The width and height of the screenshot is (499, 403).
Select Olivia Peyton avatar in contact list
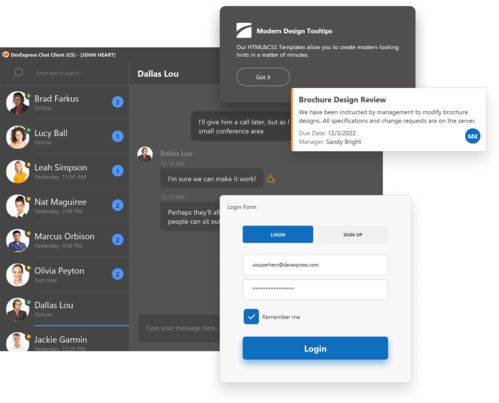(x=17, y=275)
